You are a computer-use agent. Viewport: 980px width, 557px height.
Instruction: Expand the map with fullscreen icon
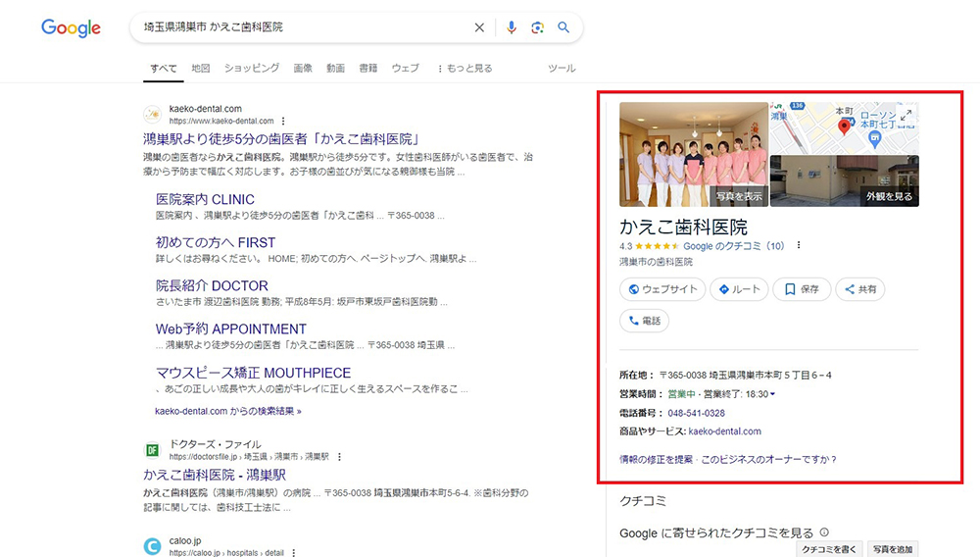[x=906, y=115]
